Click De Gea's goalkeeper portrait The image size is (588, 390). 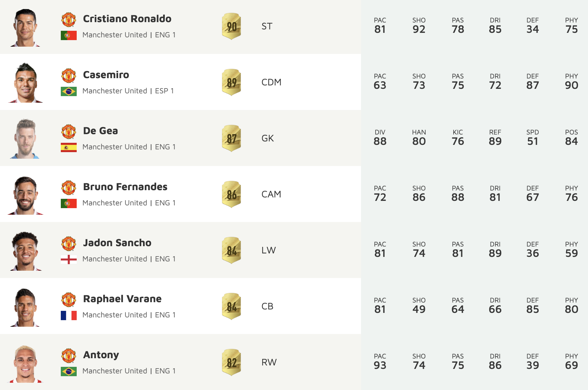tap(26, 139)
